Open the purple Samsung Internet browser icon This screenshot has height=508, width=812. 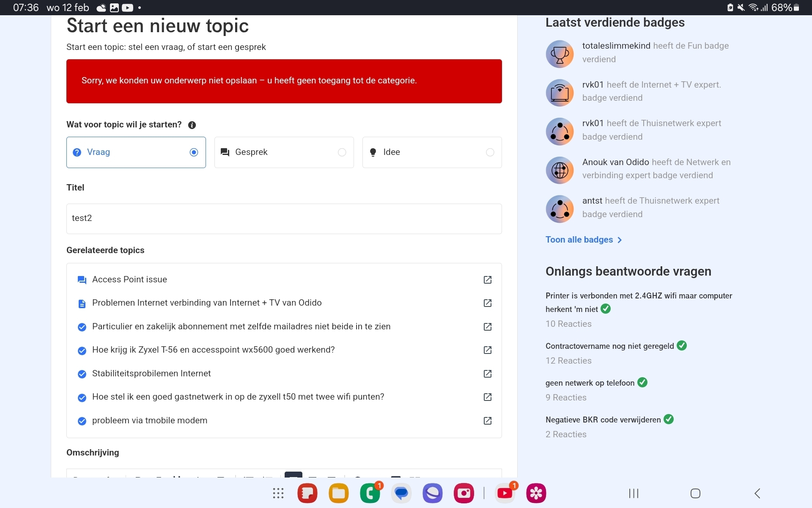click(x=433, y=493)
